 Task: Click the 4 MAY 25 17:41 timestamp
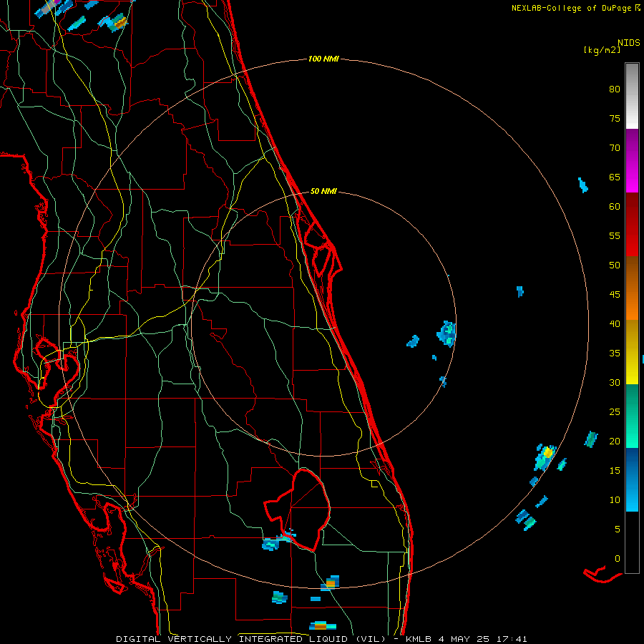(x=483, y=639)
